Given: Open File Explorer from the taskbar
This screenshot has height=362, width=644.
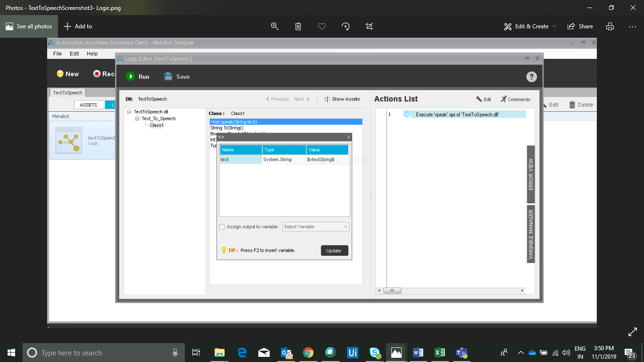Looking at the screenshot, I should click(220, 353).
